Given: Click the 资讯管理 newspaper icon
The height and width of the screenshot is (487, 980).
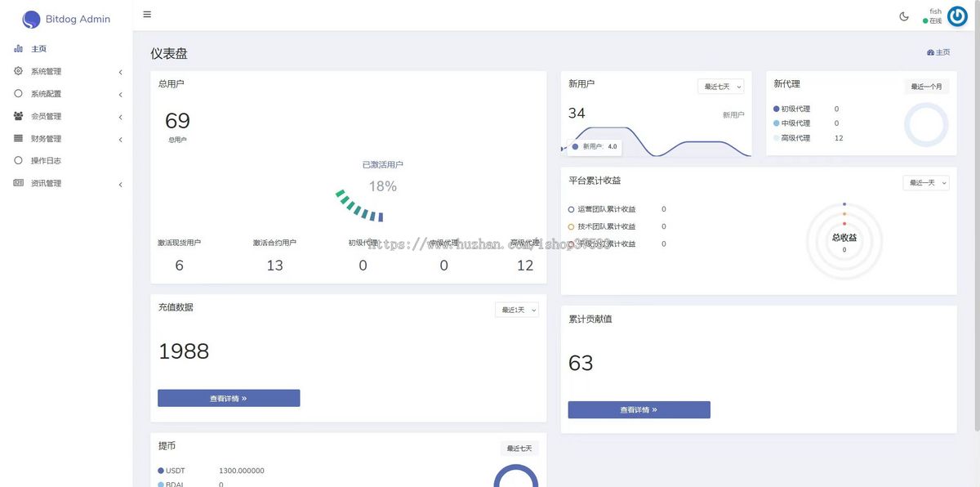Looking at the screenshot, I should tap(18, 183).
